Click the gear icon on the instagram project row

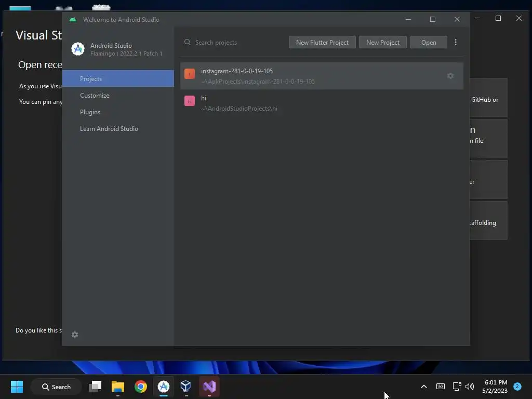[x=450, y=76]
